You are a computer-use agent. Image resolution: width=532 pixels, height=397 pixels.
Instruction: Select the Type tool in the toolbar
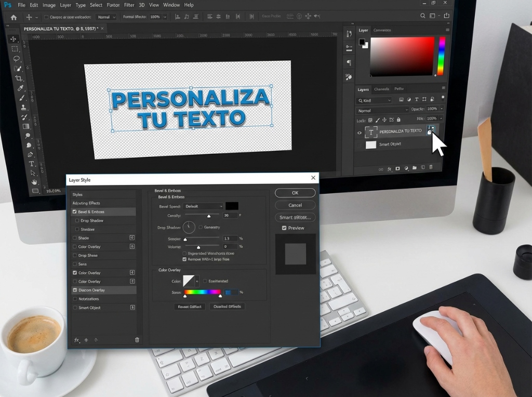click(31, 164)
